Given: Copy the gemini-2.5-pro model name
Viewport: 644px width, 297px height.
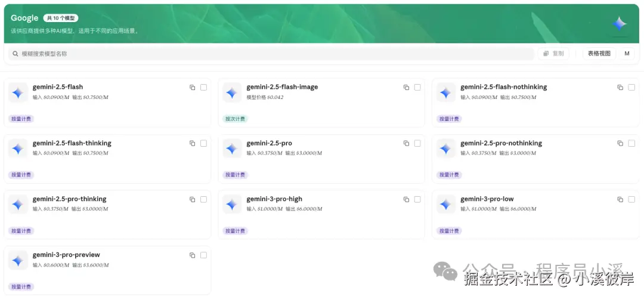Looking at the screenshot, I should coord(406,143).
